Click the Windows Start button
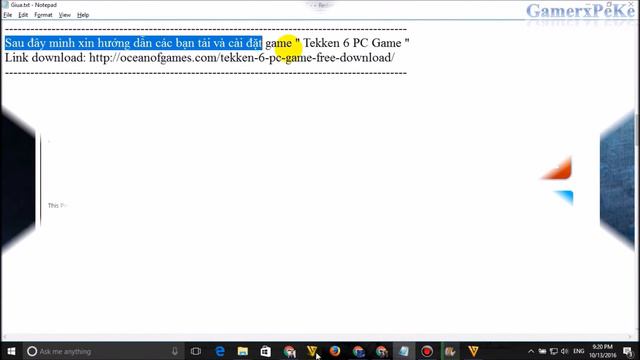The width and height of the screenshot is (640, 360). 11,351
